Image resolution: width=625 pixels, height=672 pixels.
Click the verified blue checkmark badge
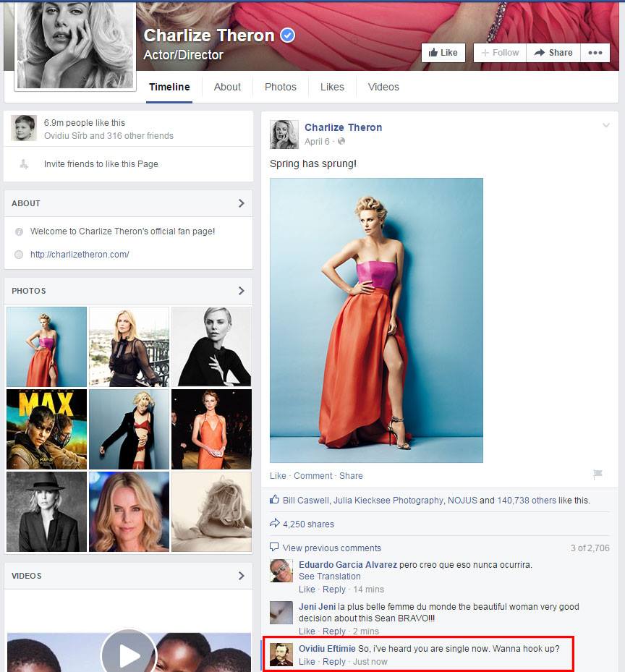coord(288,35)
